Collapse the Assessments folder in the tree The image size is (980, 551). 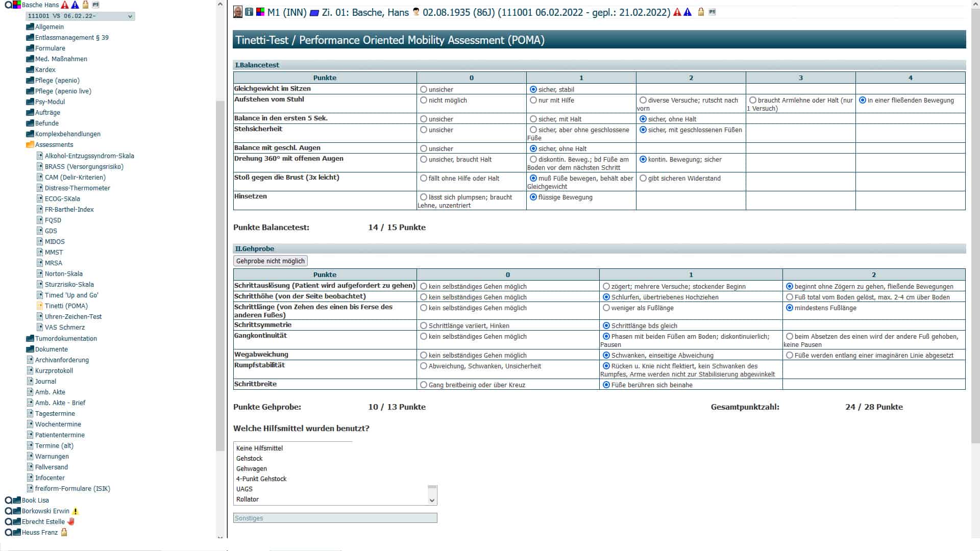(30, 144)
